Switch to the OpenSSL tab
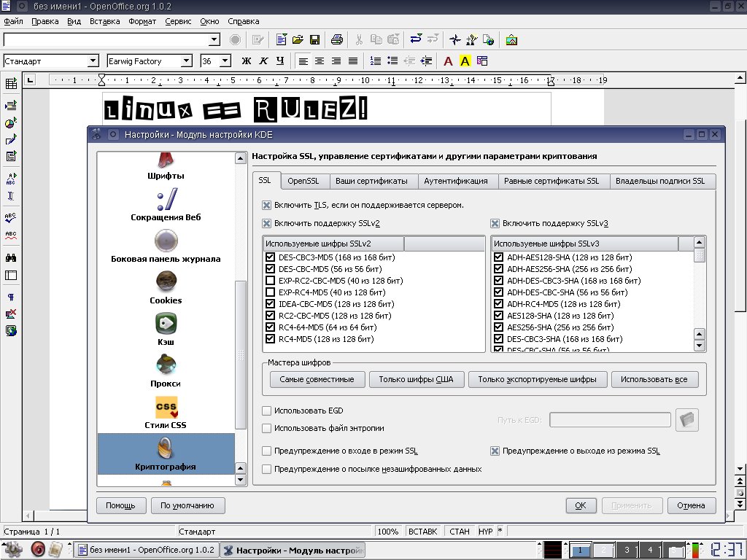This screenshot has width=747, height=560. coord(303,181)
